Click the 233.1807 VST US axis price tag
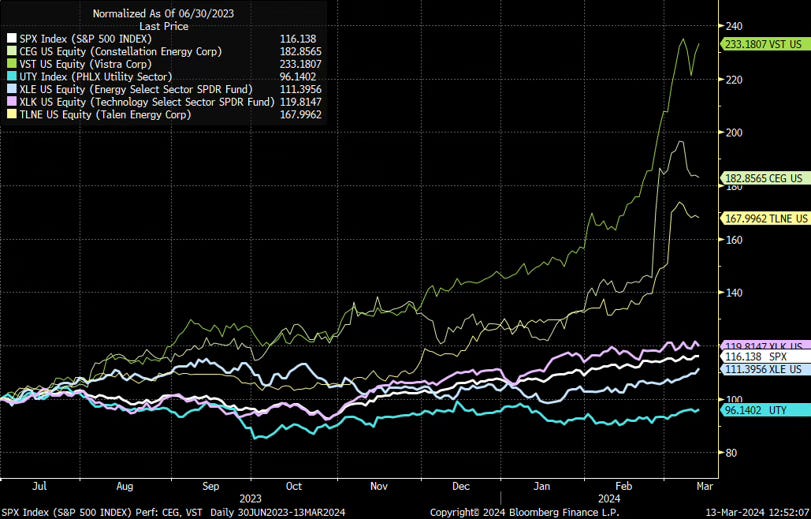The image size is (811, 519). pos(765,44)
